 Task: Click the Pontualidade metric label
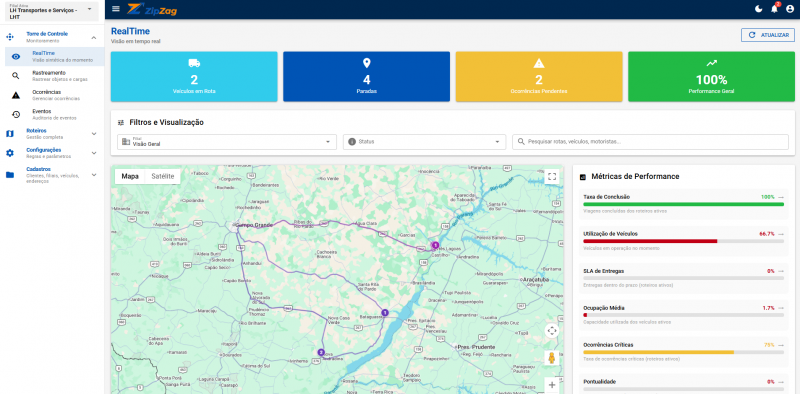tap(599, 381)
